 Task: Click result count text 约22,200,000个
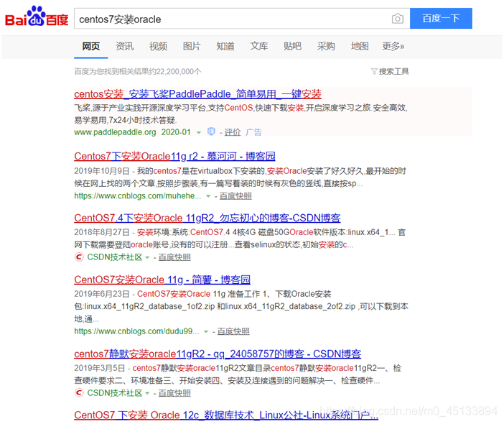click(175, 71)
